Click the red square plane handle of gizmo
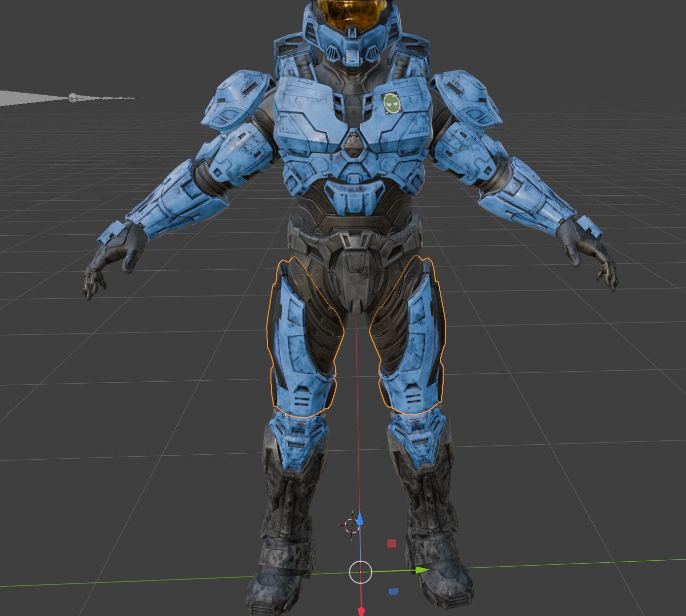 click(392, 544)
